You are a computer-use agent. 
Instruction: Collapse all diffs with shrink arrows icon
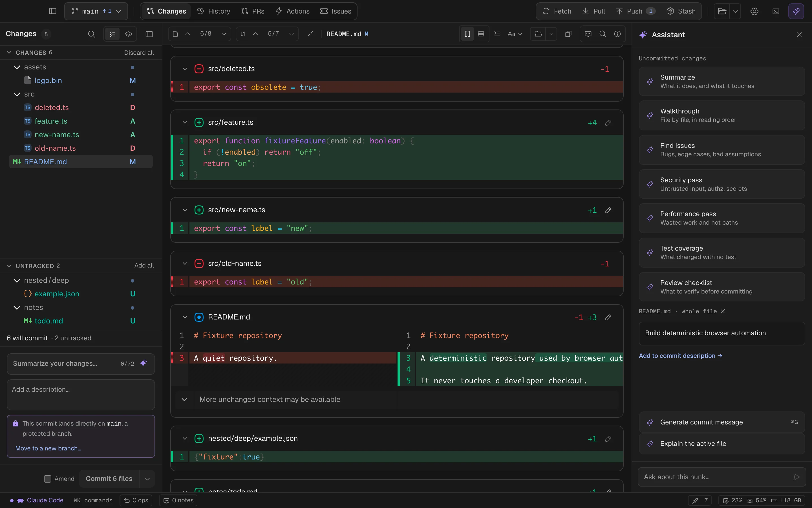point(310,34)
